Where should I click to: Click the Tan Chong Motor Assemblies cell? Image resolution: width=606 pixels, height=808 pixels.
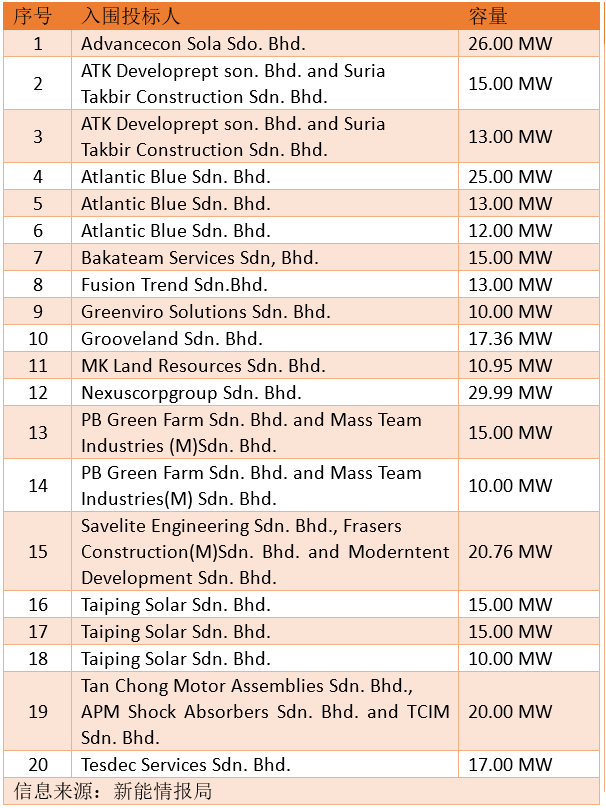tap(265, 712)
